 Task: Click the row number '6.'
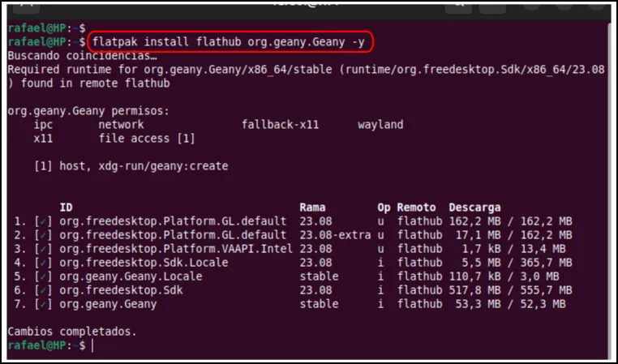20,290
